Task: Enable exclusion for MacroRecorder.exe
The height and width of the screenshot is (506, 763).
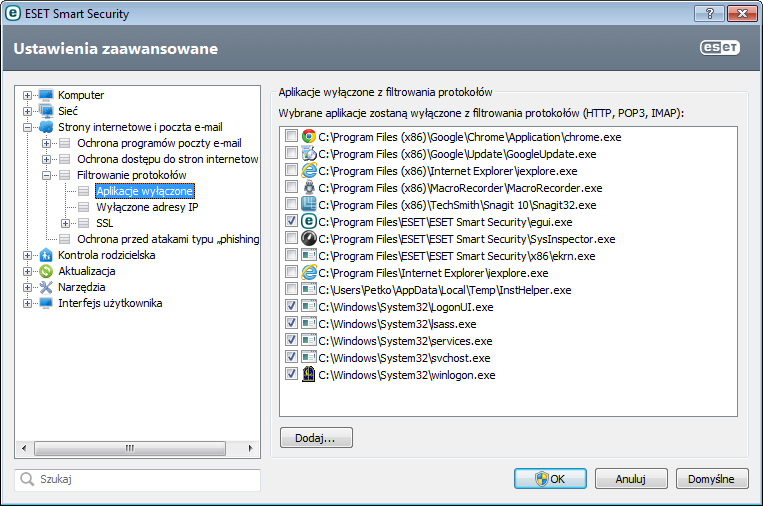Action: [291, 187]
